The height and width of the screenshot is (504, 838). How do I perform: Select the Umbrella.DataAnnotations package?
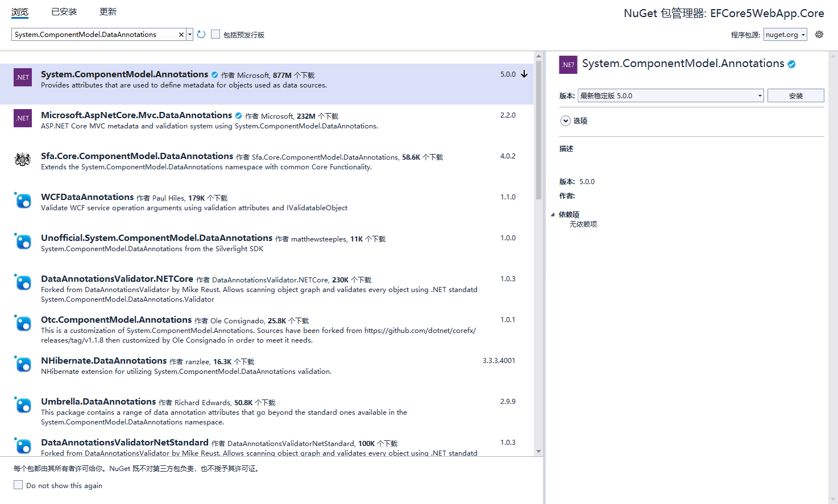tap(267, 411)
